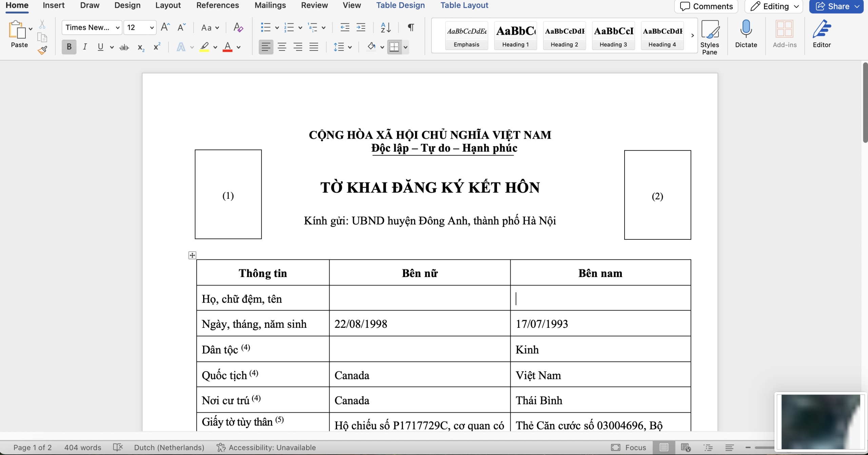Screen dimensions: 868x455
Task: Click the Share button
Action: 836,6
